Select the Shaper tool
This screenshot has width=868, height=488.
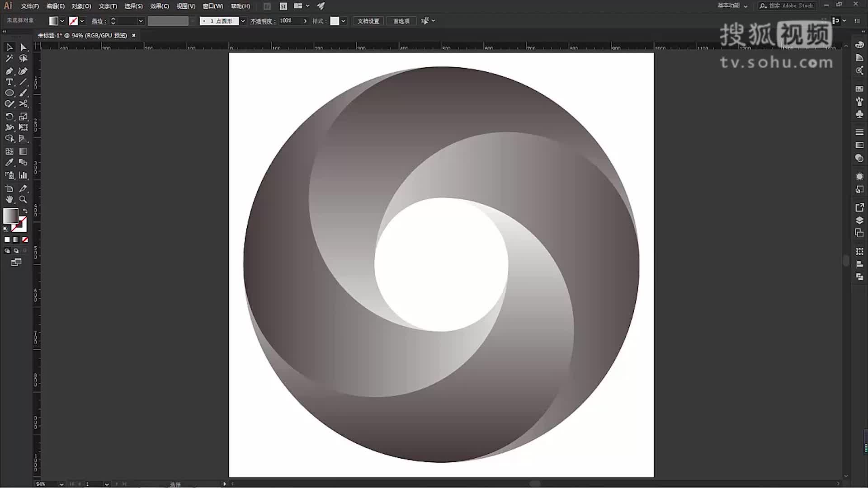(9, 103)
